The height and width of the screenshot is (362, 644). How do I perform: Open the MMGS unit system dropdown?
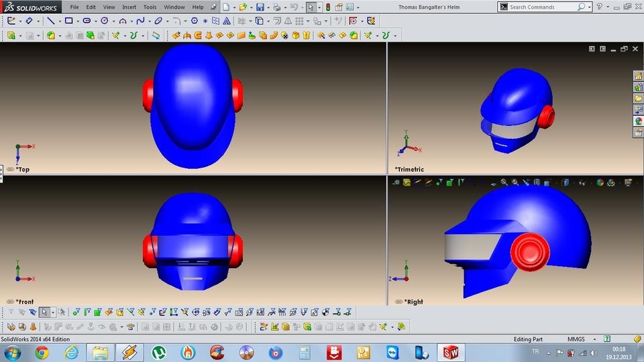594,339
